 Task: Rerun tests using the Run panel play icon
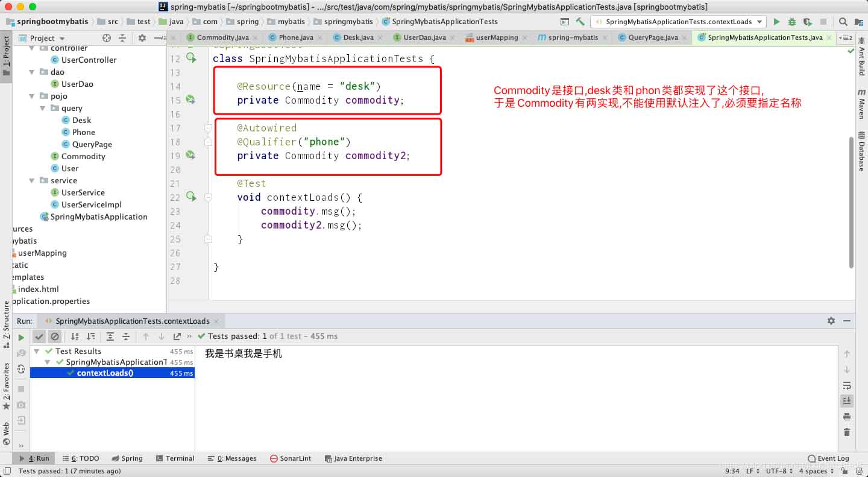pos(21,337)
